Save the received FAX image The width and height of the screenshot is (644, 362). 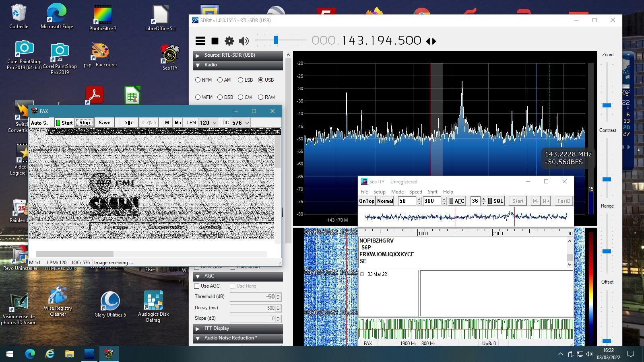click(105, 123)
